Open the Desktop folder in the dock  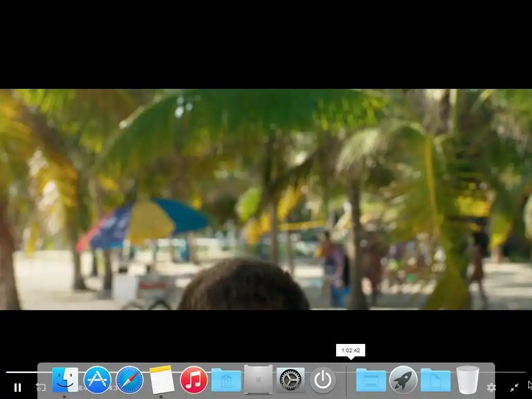(371, 380)
